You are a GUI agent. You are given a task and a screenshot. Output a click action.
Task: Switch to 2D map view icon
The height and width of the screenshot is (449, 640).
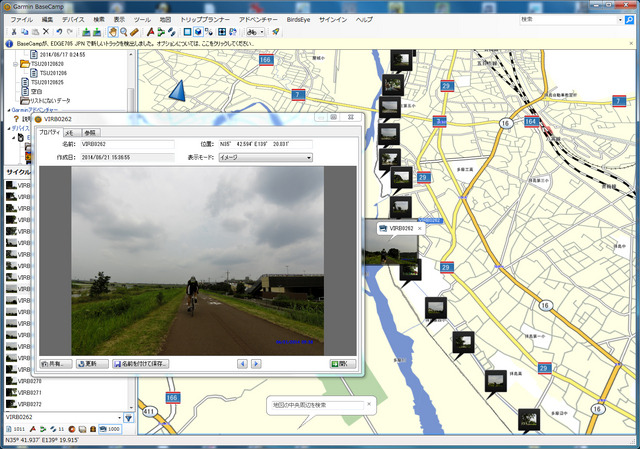[187, 32]
